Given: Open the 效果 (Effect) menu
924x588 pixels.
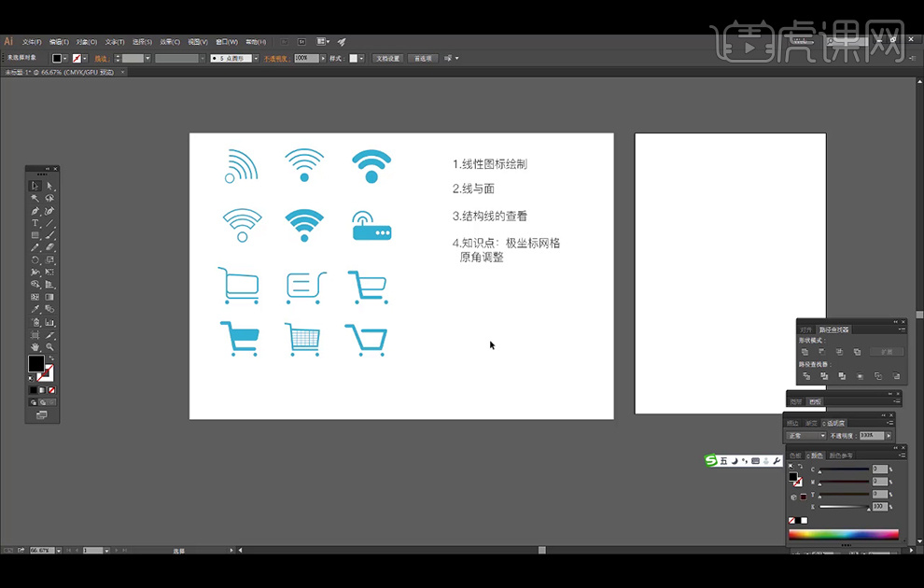Looking at the screenshot, I should click(x=169, y=42).
